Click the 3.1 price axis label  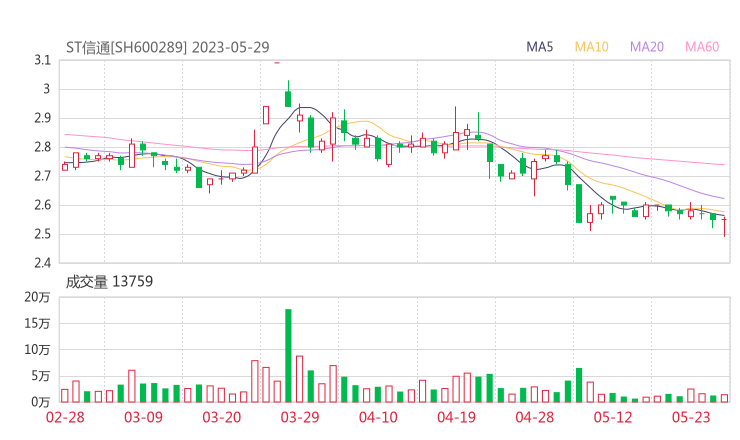41,61
